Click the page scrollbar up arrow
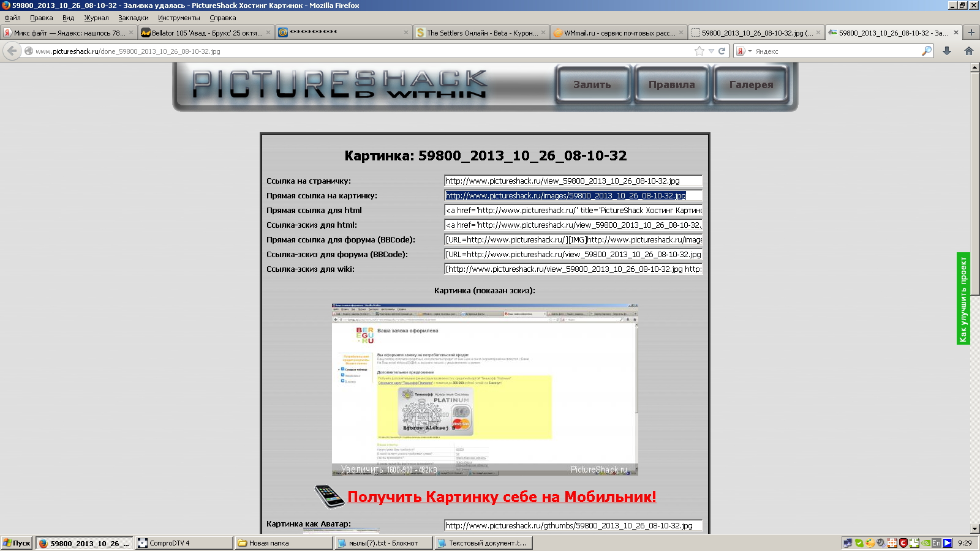 pos(974,67)
